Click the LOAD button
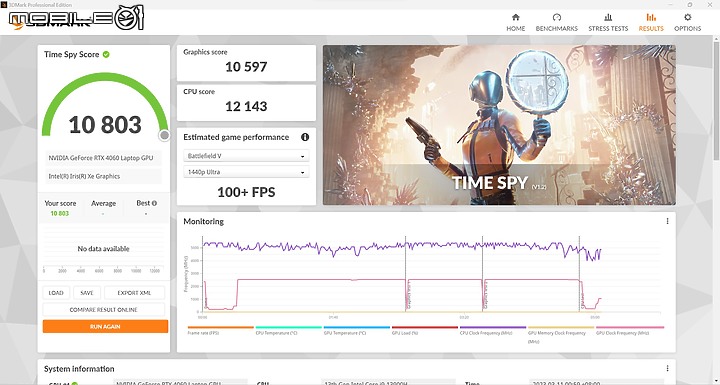 (56, 293)
